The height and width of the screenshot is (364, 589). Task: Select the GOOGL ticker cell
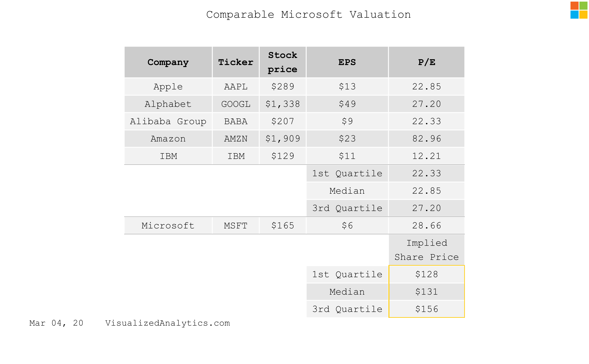[x=236, y=104]
